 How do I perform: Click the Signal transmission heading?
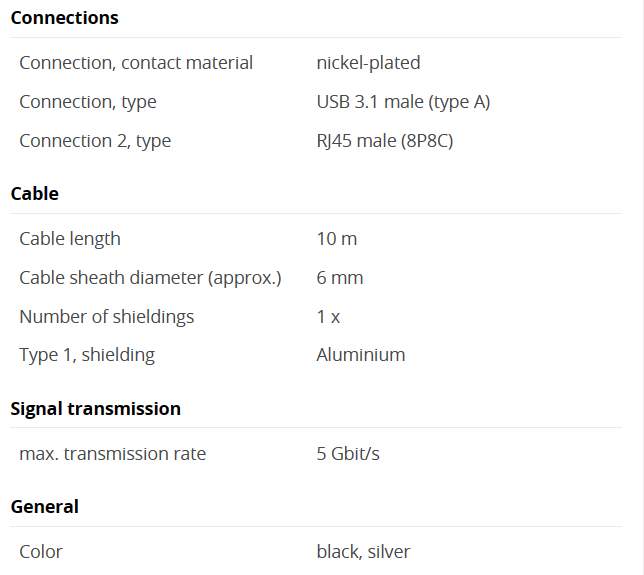pyautogui.click(x=95, y=409)
